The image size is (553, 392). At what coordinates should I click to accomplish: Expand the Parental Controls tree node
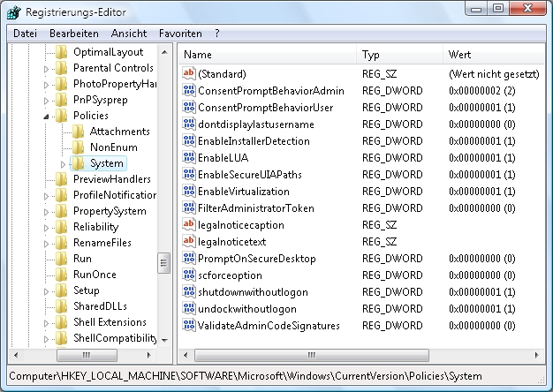pyautogui.click(x=48, y=68)
